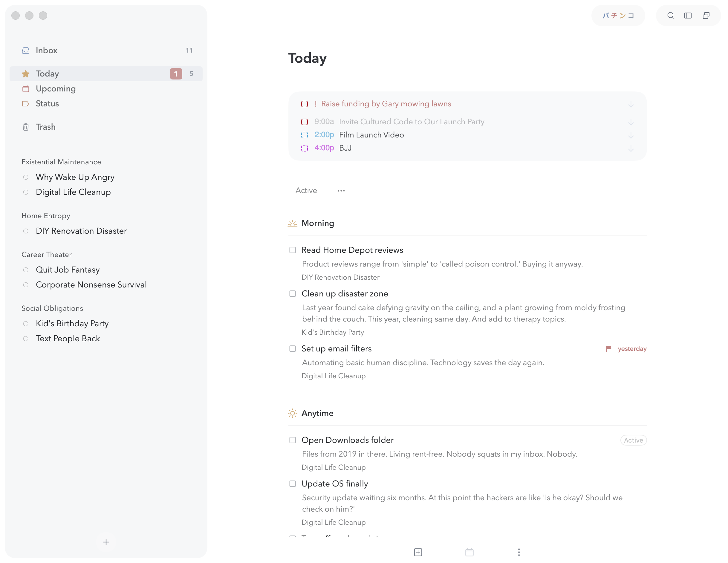Select Inbox in the sidebar
This screenshot has height=563, width=728.
point(47,50)
